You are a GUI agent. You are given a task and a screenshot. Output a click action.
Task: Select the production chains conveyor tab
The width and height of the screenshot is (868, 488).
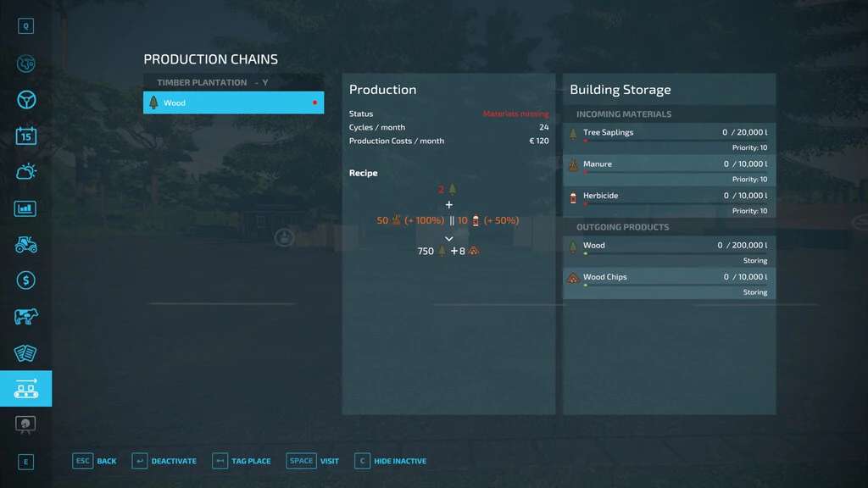[26, 388]
